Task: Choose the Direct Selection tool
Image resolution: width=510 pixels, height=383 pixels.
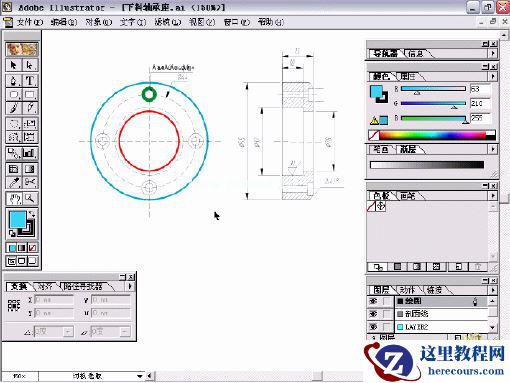Action: (x=30, y=65)
